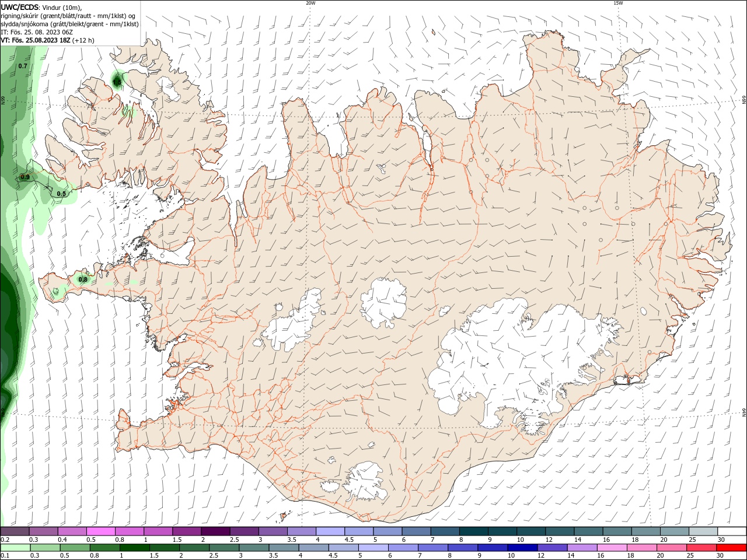Click the darkest green 1 swatch in bottom legend row
Viewport: 747px width, 560px height.
pos(135,548)
